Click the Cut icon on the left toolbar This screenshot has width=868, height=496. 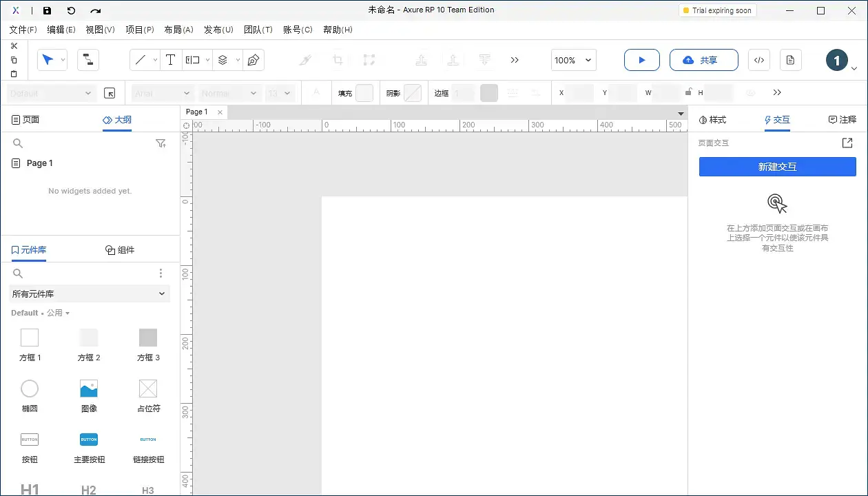pyautogui.click(x=14, y=45)
